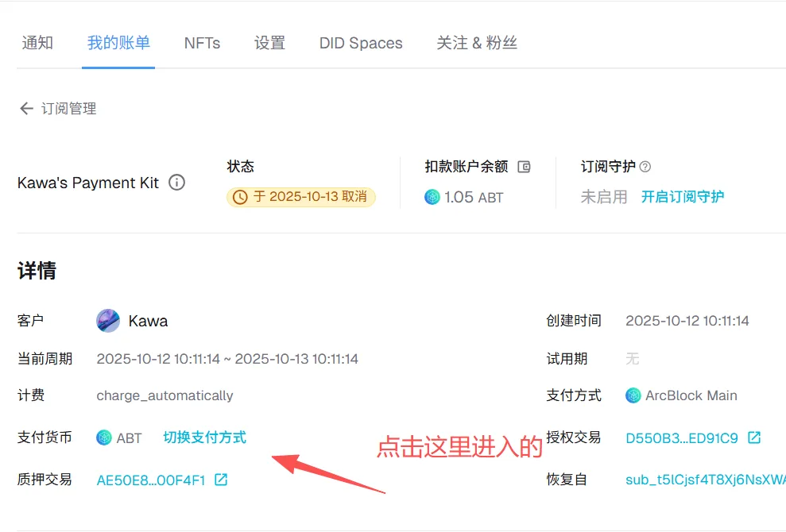Open the DID Spaces tab

point(361,43)
